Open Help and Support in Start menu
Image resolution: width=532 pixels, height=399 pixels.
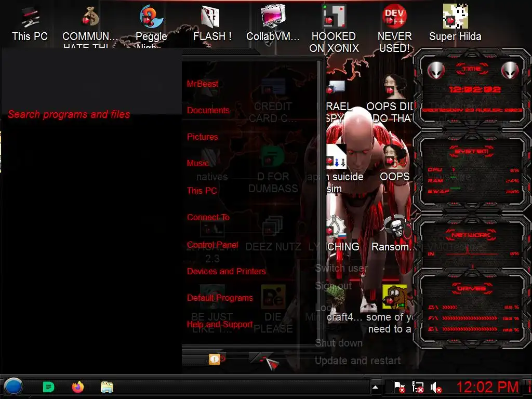click(x=220, y=324)
